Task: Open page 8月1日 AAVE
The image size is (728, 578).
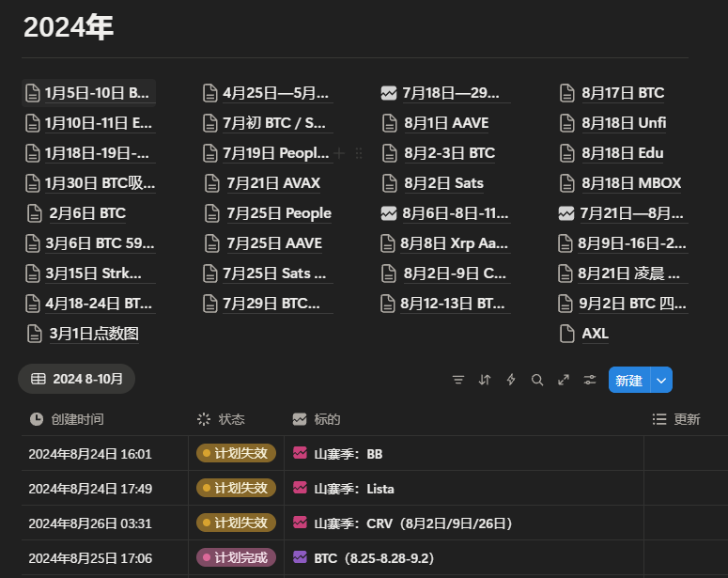Action: coord(446,123)
